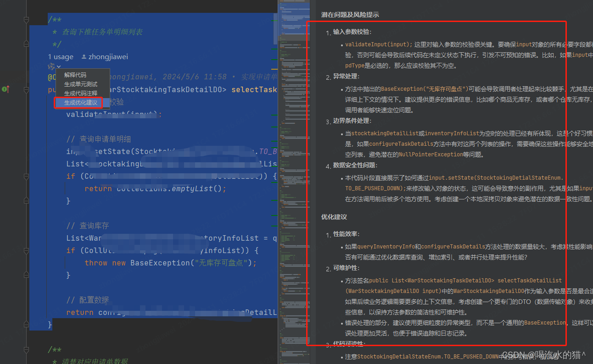
Task: Open the '1 usage' code lens link
Action: pos(61,57)
